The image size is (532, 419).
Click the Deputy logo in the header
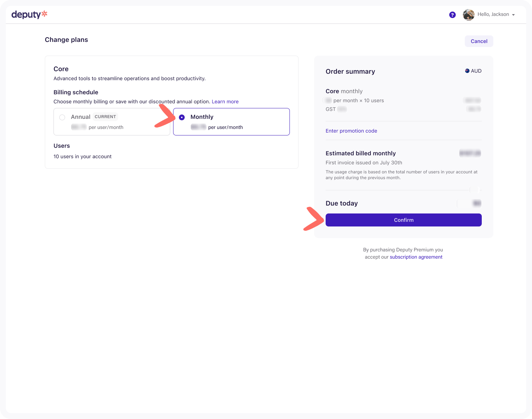click(x=29, y=14)
